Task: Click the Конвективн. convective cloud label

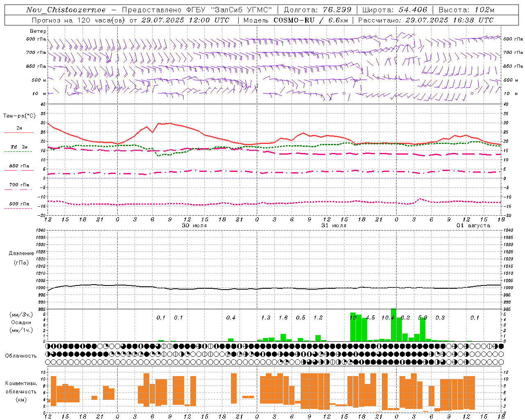Action: [x=21, y=383]
